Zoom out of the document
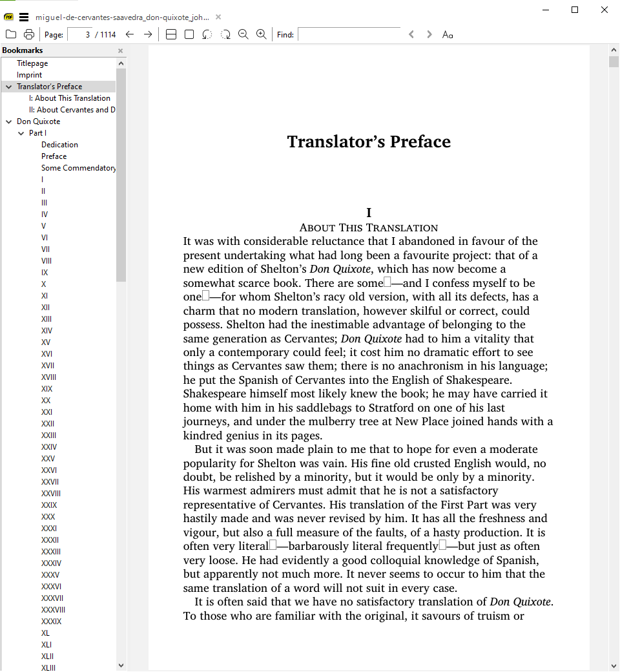 point(243,34)
